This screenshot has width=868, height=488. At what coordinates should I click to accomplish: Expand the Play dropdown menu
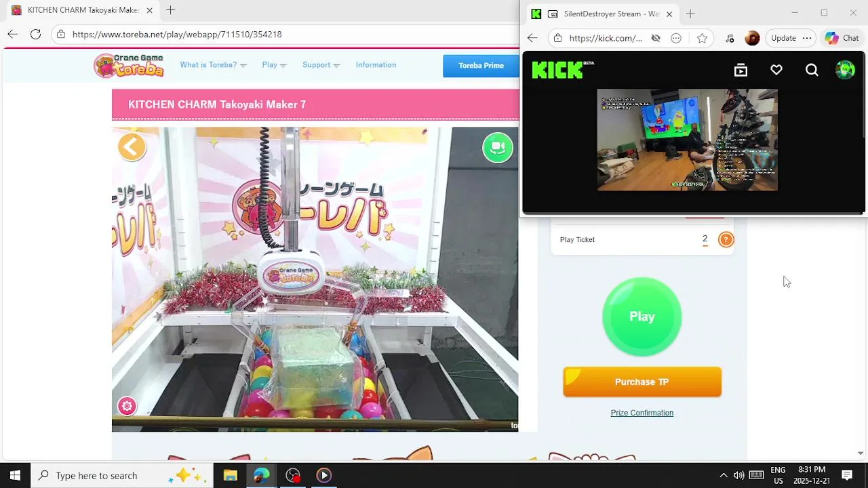coord(274,65)
